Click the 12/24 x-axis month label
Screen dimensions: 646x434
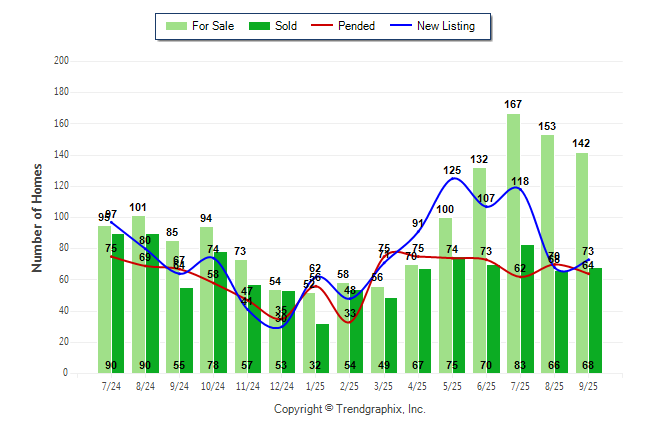click(282, 387)
